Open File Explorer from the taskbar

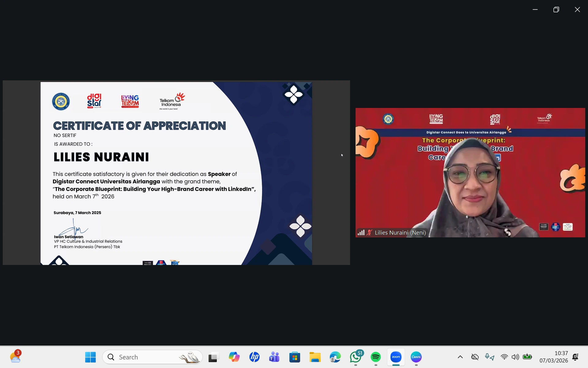pos(315,357)
